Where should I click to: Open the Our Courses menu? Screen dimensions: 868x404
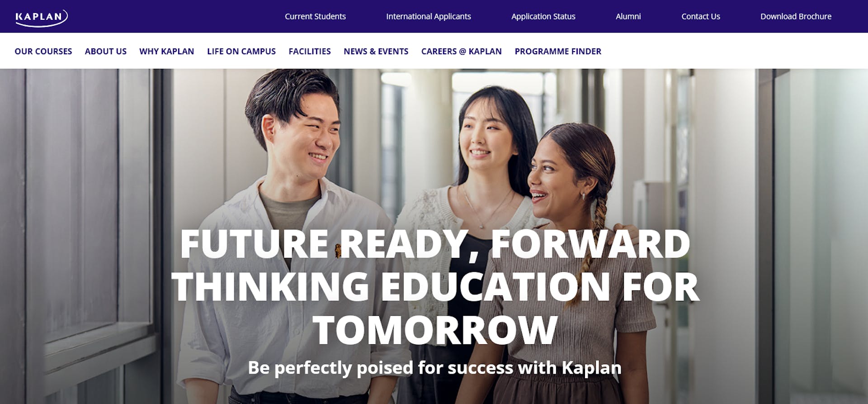[x=43, y=52]
